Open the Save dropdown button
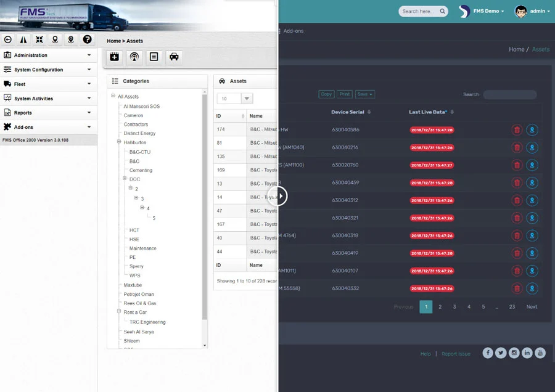The height and width of the screenshot is (392, 555). (x=364, y=94)
